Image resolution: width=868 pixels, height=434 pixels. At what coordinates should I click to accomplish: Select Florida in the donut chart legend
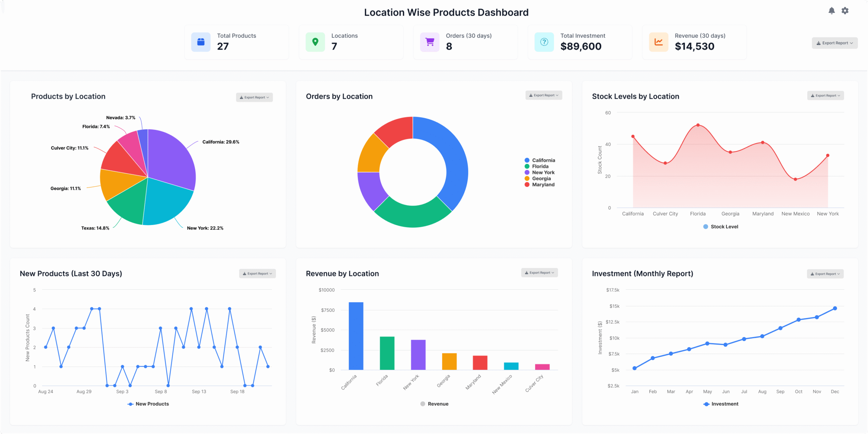tap(540, 166)
